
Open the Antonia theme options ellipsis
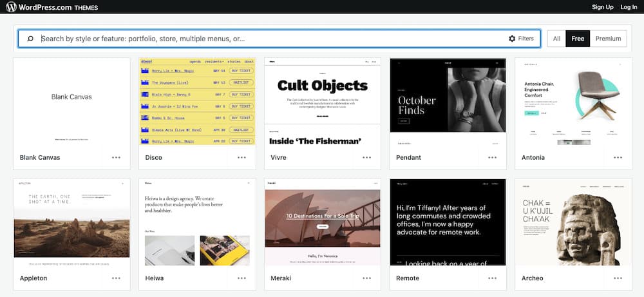[x=618, y=157]
